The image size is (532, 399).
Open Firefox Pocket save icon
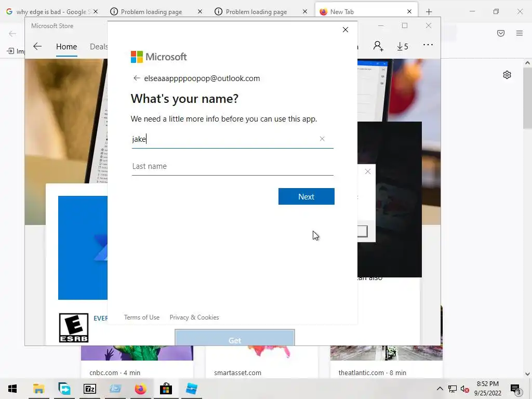click(x=501, y=33)
